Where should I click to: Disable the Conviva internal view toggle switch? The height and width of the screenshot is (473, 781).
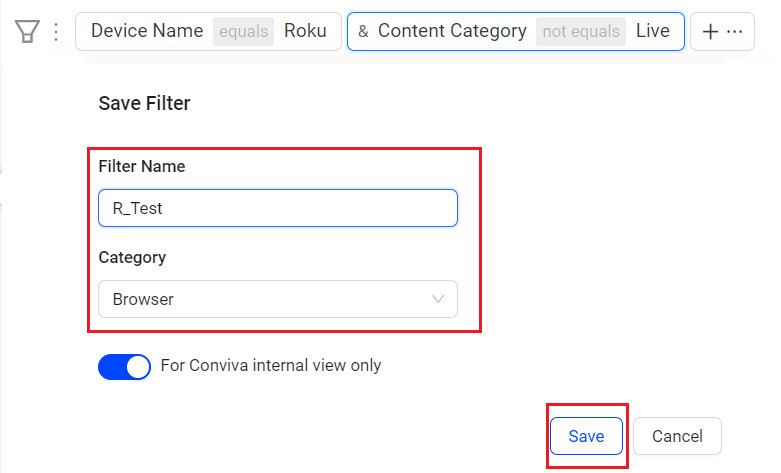coord(125,367)
